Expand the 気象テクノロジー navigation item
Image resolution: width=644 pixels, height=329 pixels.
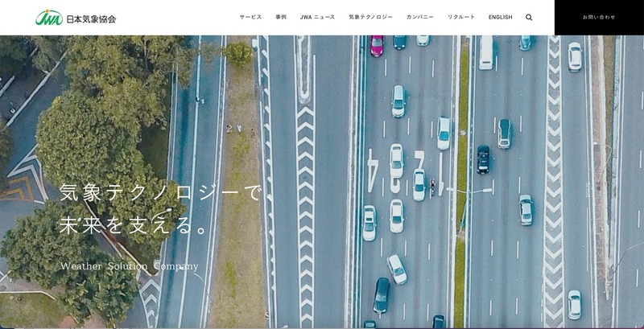pyautogui.click(x=370, y=17)
